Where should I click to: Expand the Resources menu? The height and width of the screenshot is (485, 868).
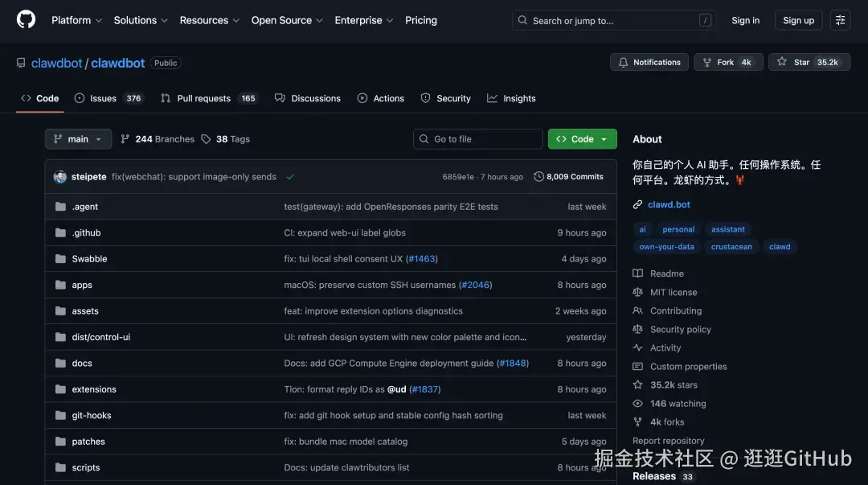[209, 20]
